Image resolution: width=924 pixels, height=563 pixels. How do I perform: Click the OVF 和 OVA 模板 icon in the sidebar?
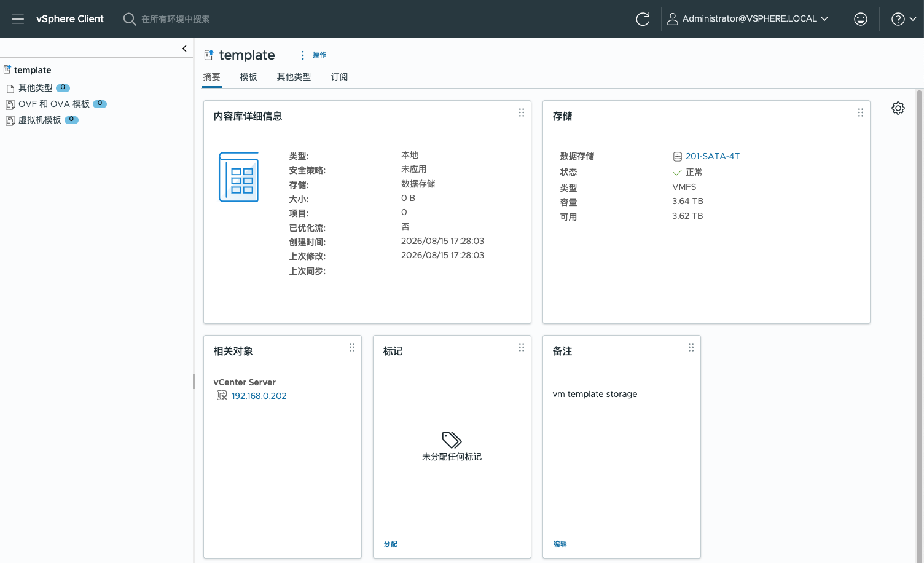[10, 104]
